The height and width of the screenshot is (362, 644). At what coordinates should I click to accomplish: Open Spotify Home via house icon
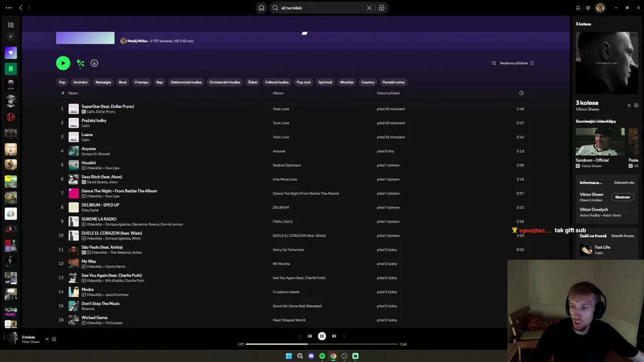tap(261, 8)
